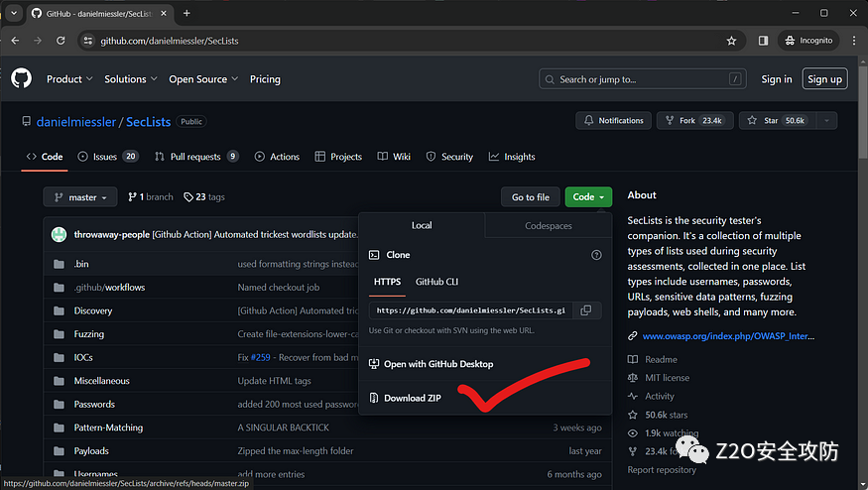View the 23 tags link
Screen dimensions: 868x490
coord(204,197)
